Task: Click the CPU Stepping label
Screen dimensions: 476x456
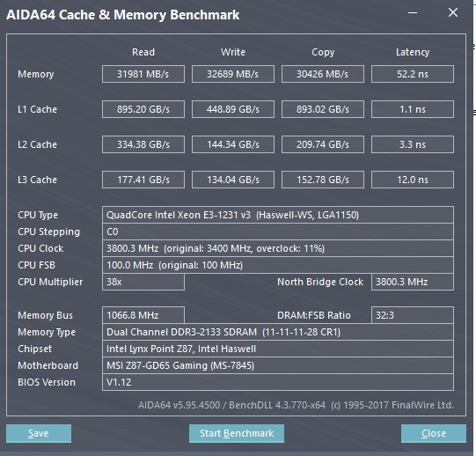Action: 49,232
